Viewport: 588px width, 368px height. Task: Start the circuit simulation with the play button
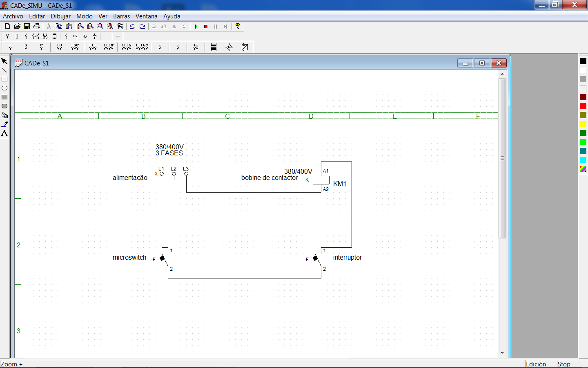[x=196, y=27]
